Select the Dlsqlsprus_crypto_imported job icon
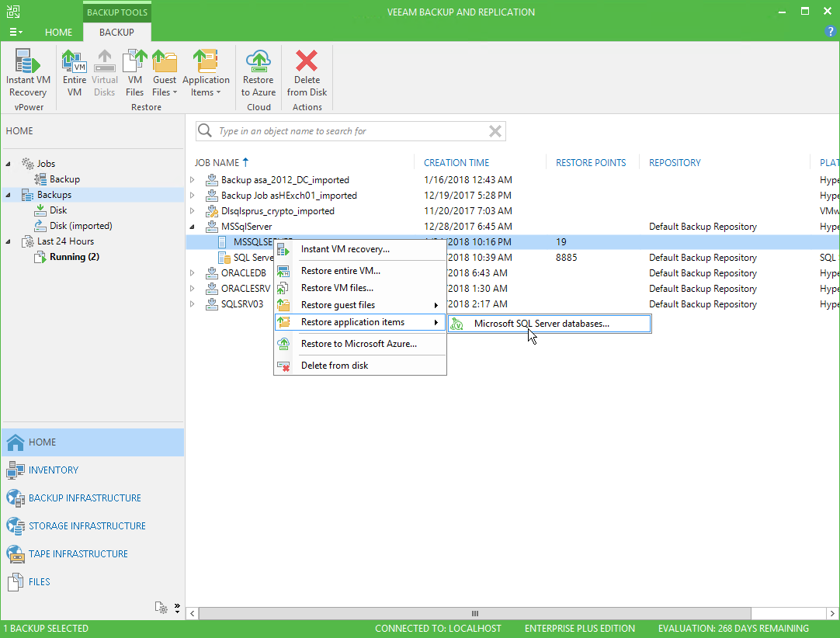Image resolution: width=840 pixels, height=638 pixels. pos(212,211)
